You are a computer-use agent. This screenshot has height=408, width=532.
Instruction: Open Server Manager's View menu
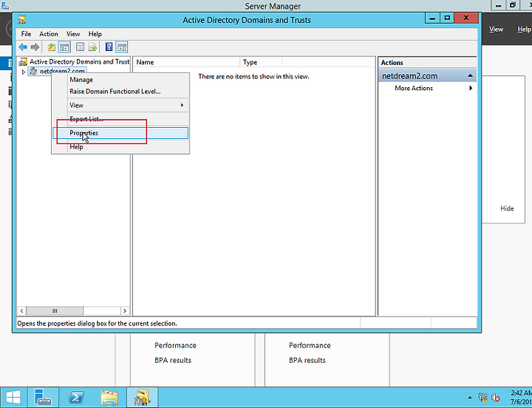tap(496, 29)
